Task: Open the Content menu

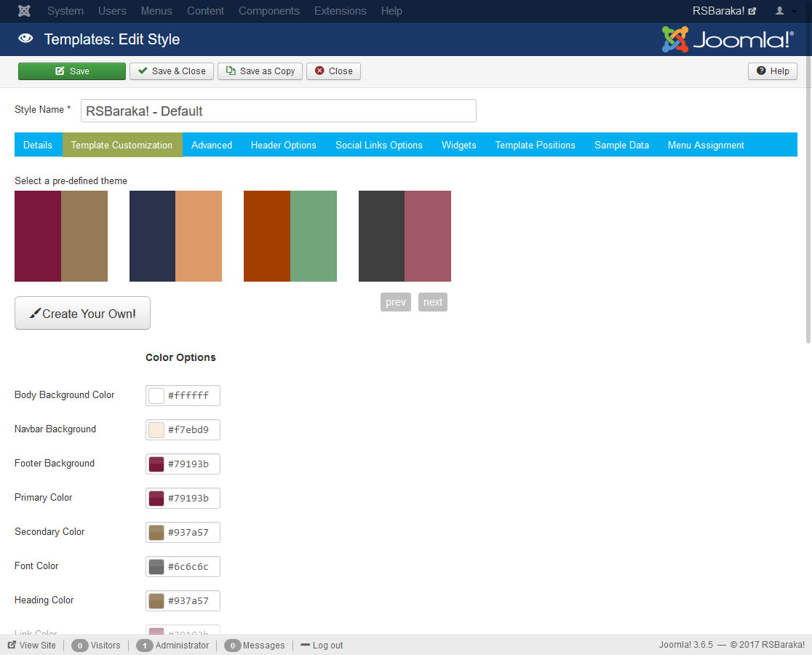Action: [x=205, y=11]
